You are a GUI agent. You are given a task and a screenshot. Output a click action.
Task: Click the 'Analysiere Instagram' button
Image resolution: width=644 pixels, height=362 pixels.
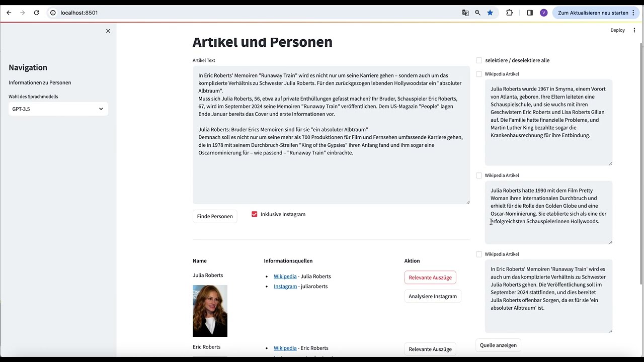(x=433, y=296)
